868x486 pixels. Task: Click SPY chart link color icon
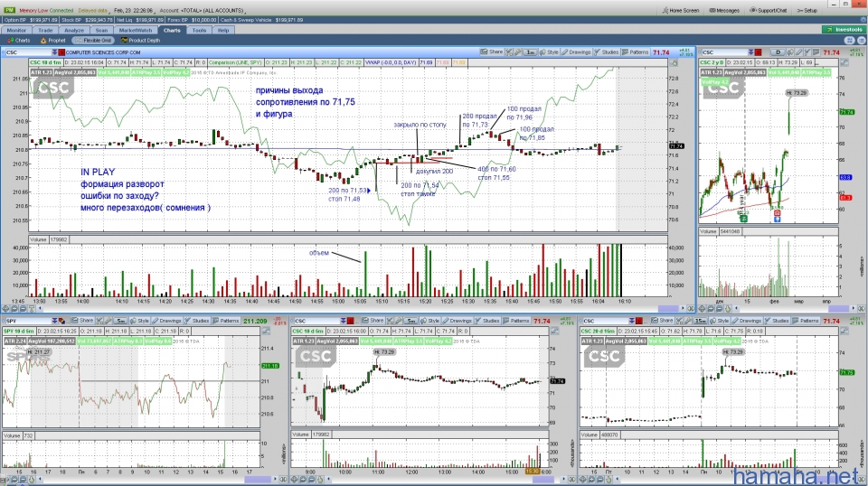point(61,321)
